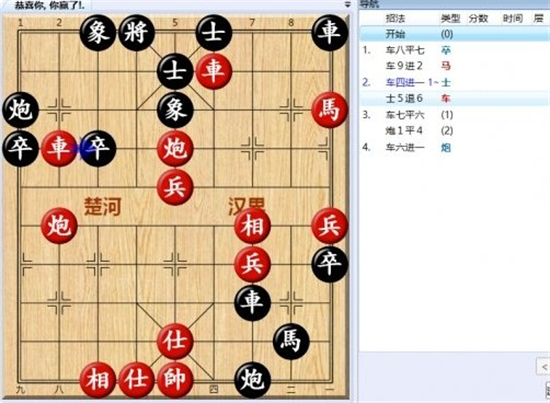Jump to move 炮1平4
Screen dimensions: 550x403
coord(404,131)
